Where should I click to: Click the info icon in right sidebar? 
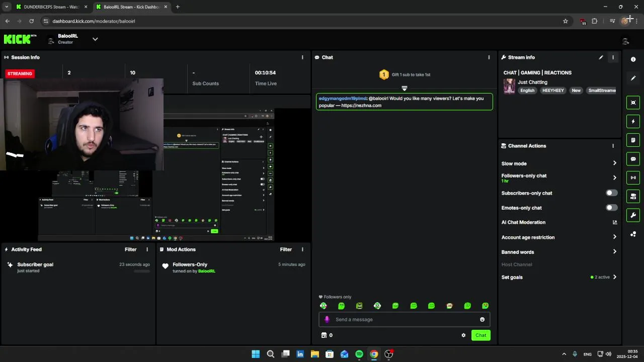[x=633, y=59]
